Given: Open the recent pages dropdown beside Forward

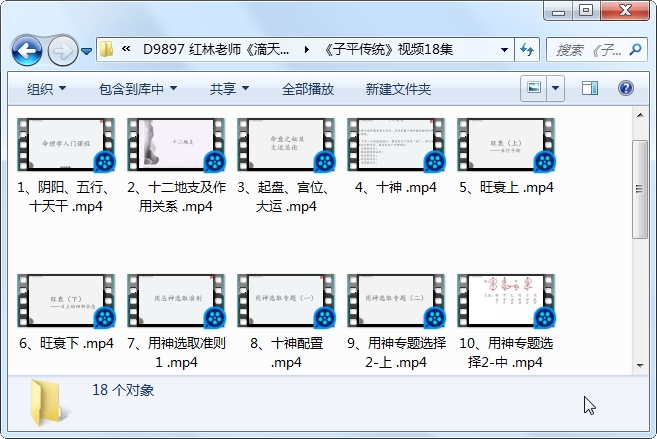Looking at the screenshot, I should point(86,51).
